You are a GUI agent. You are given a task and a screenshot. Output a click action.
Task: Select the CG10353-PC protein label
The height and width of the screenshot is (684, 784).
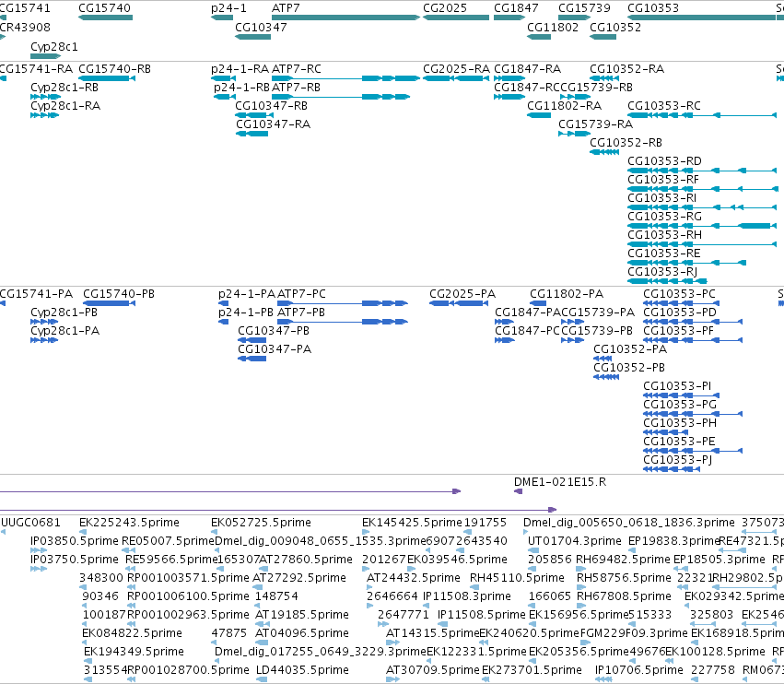[680, 294]
